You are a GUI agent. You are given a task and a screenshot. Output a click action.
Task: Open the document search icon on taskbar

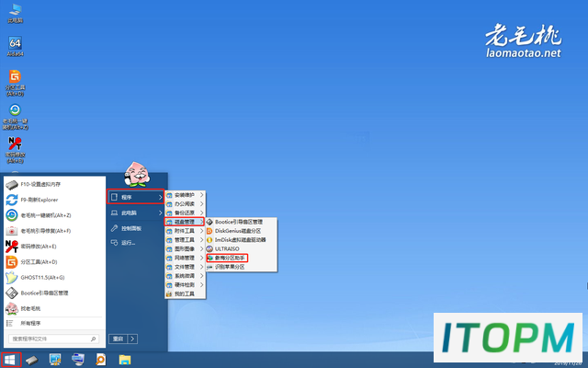(x=100, y=360)
